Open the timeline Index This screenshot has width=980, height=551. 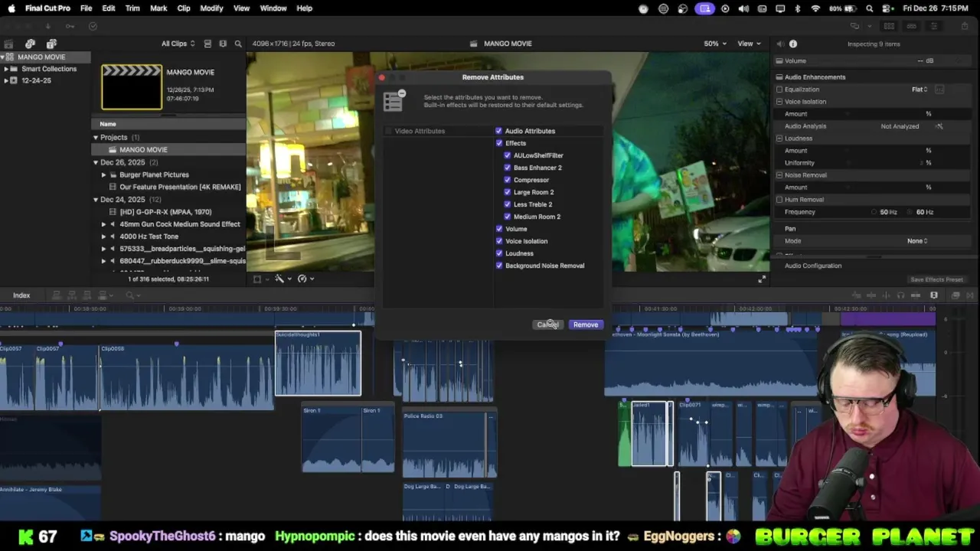coord(21,295)
